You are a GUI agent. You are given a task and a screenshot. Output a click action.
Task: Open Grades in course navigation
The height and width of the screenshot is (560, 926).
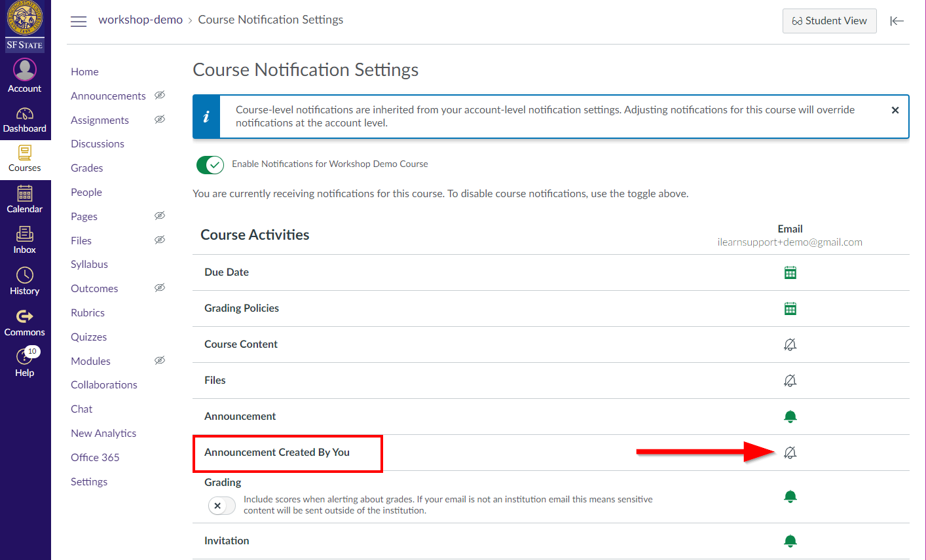pyautogui.click(x=87, y=168)
